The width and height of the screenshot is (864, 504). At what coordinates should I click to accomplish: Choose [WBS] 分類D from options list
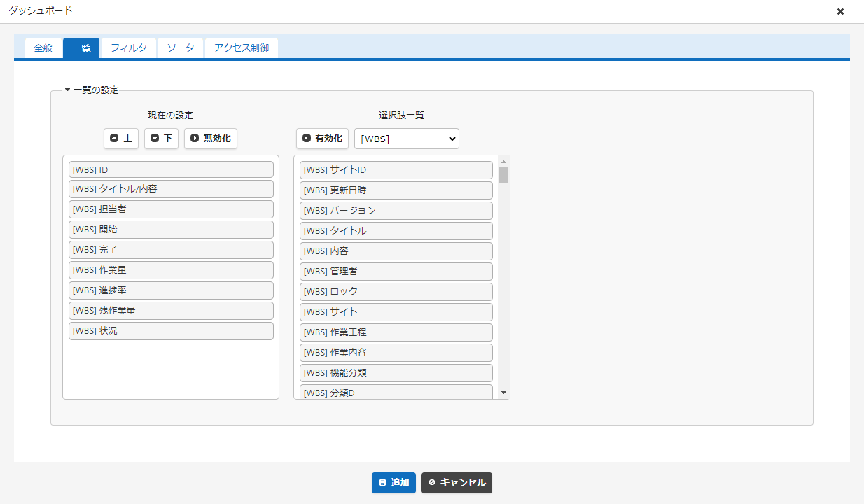[x=396, y=392]
